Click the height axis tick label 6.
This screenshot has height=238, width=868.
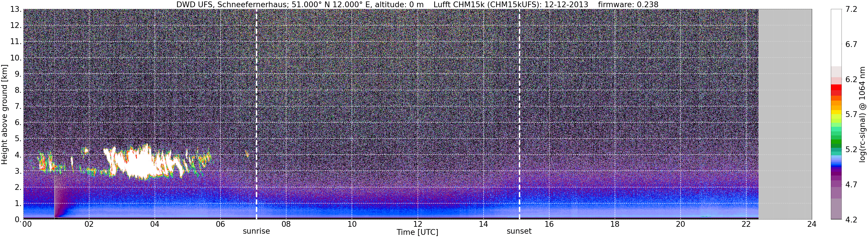tap(18, 123)
